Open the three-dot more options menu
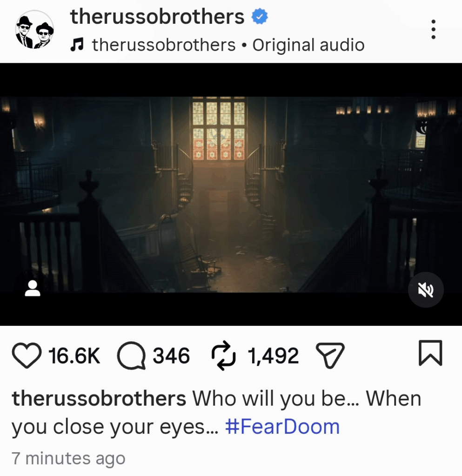 pyautogui.click(x=434, y=29)
